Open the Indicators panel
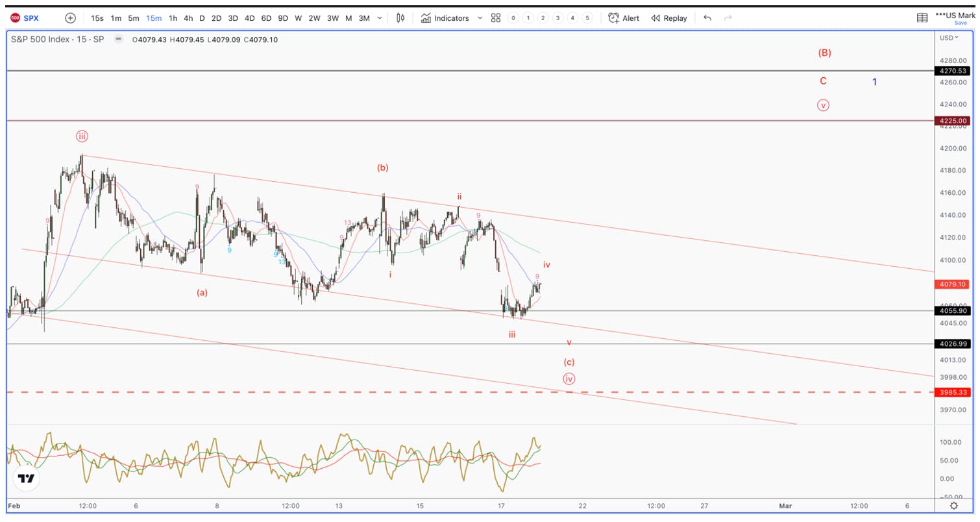Image resolution: width=980 pixels, height=522 pixels. coord(445,18)
